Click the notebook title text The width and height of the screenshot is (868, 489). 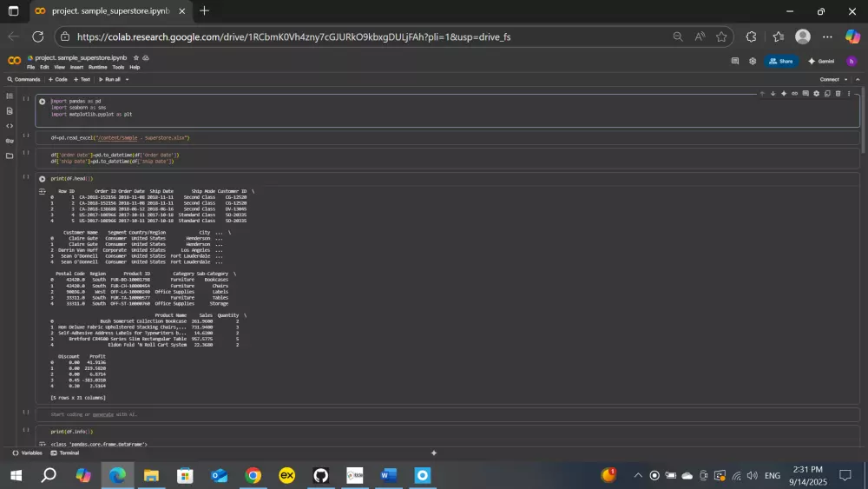(x=81, y=57)
